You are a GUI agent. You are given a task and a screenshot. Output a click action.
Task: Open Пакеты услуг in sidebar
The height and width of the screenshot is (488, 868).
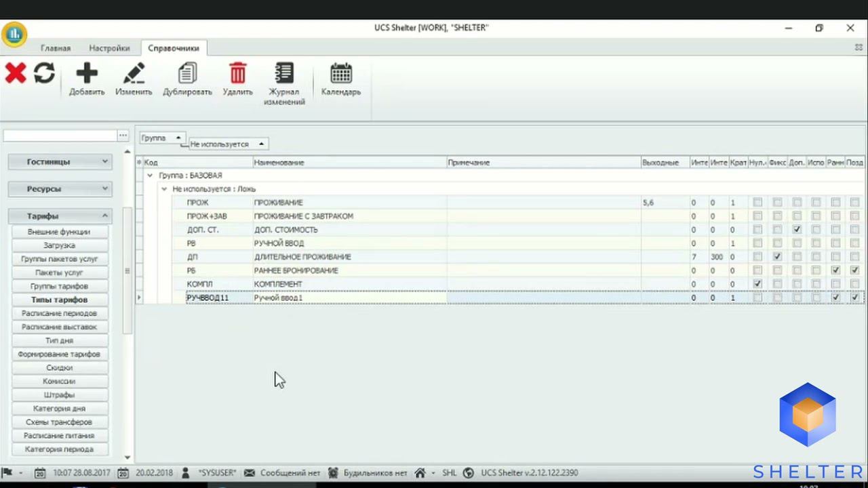(59, 272)
